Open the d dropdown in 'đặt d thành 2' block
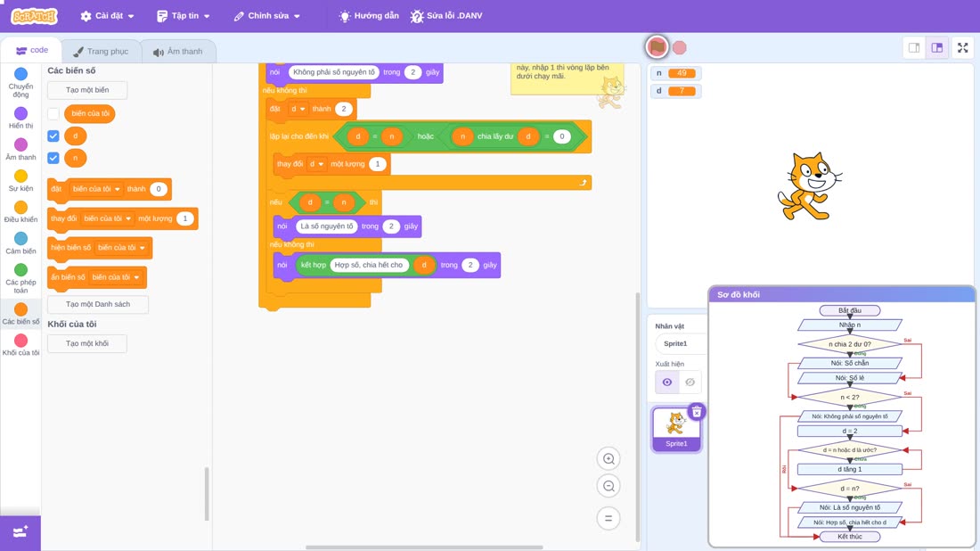The image size is (980, 551). 298,109
